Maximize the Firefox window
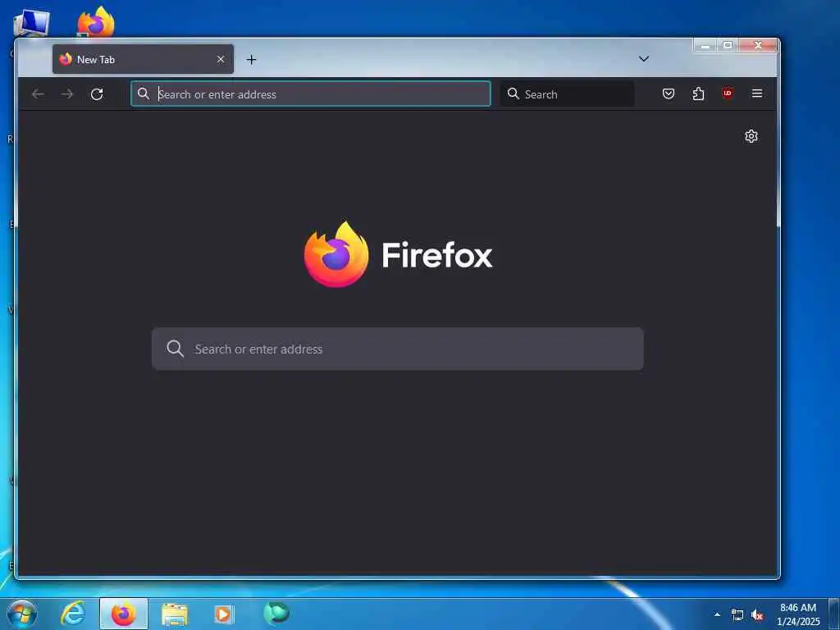This screenshot has width=840, height=630. tap(728, 46)
